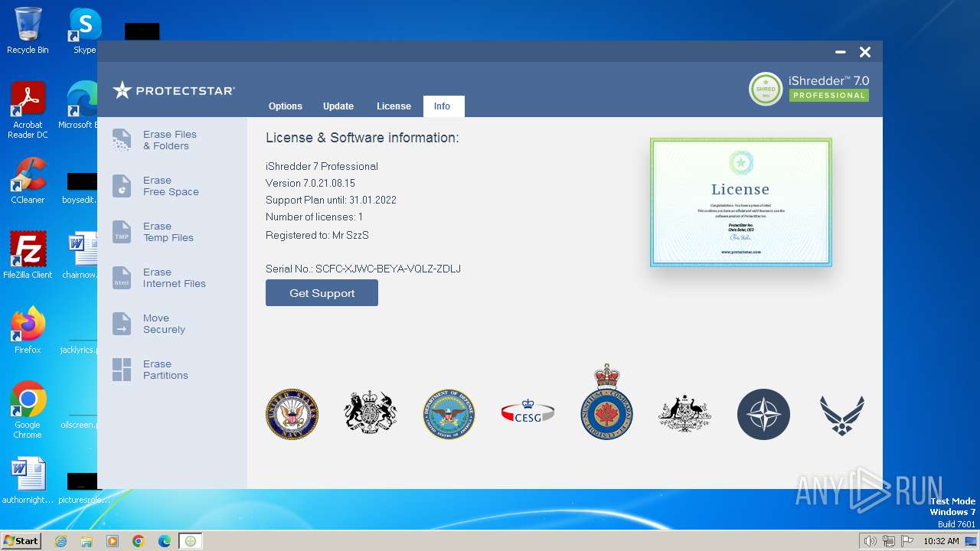The height and width of the screenshot is (551, 980).
Task: Click the PROFESSIONAL green badge
Action: tap(829, 96)
